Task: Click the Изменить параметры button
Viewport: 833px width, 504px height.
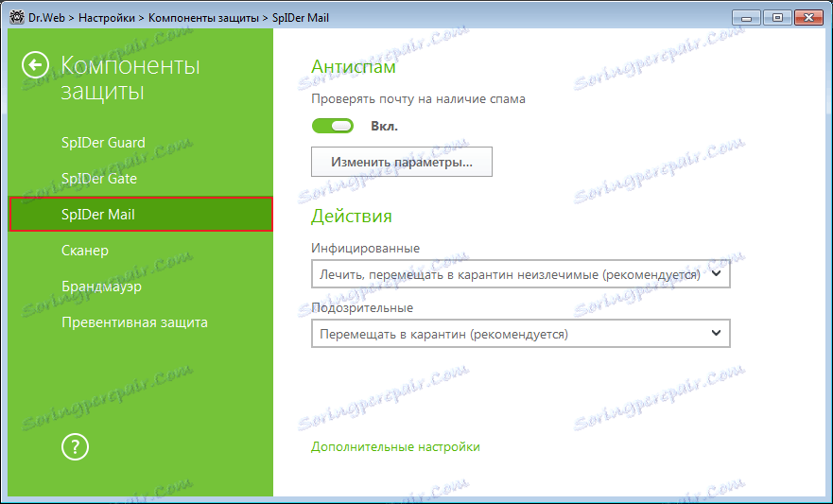Action: [402, 162]
